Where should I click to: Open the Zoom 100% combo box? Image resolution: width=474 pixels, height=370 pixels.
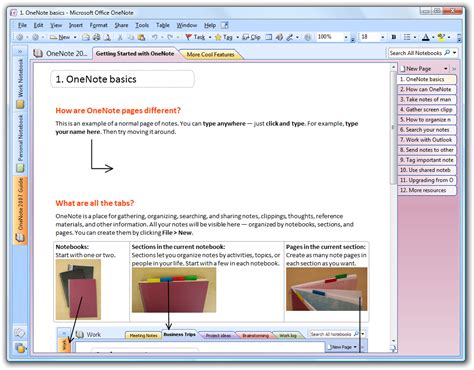point(332,37)
